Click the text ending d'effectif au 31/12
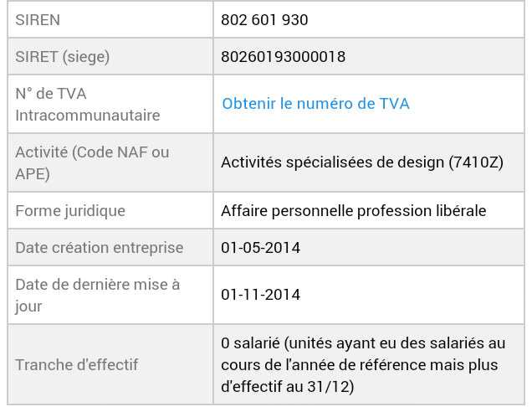Image resolution: width=532 pixels, height=407 pixels. tap(288, 387)
